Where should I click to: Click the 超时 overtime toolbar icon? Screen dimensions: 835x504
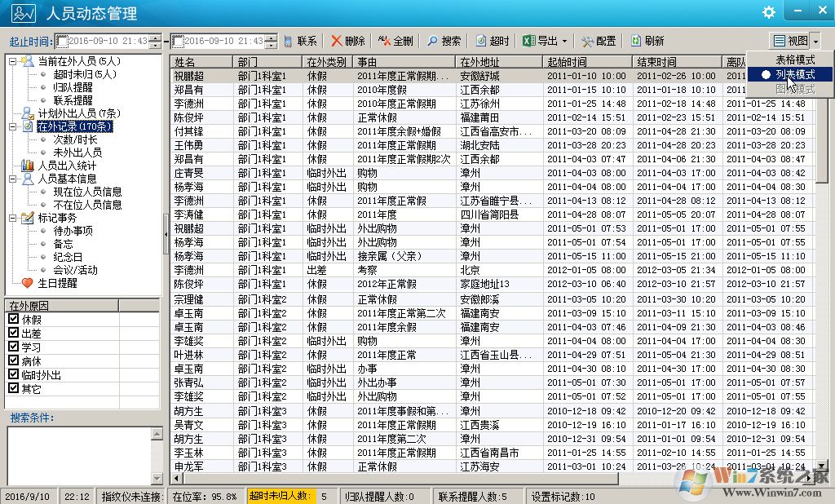[481, 41]
